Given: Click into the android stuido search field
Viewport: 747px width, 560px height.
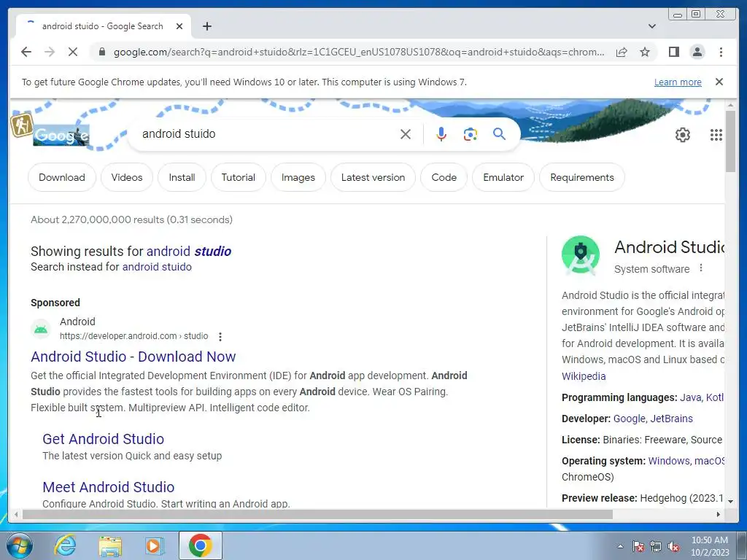Looking at the screenshot, I should tap(267, 134).
